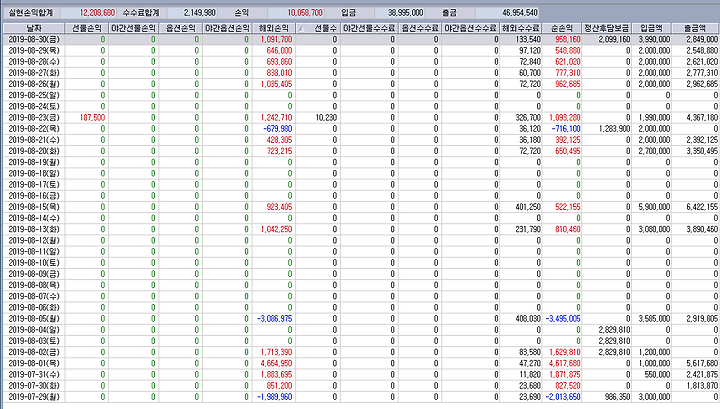The height and width of the screenshot is (409, 720).
Task: Select the row dated 2019-07-31(수)
Action: (x=361, y=375)
